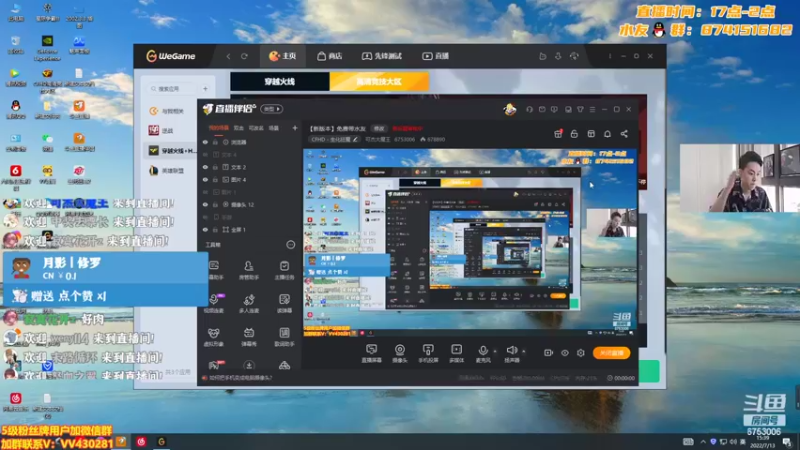The image size is (800, 450).
Task: Select 穿越火线 banner tab in WeGame
Action: [280, 82]
